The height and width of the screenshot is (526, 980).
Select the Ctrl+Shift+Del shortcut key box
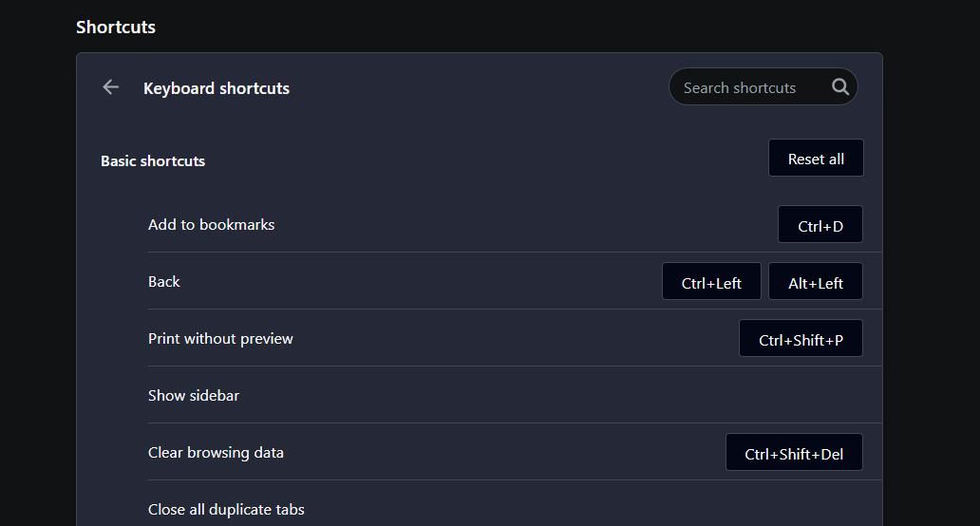coord(794,453)
